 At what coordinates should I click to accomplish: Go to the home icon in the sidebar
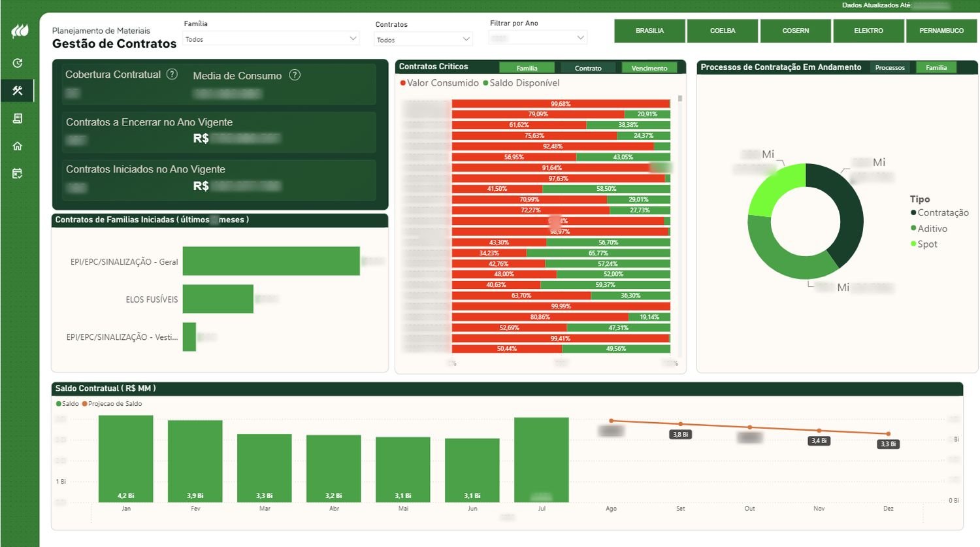click(x=18, y=146)
